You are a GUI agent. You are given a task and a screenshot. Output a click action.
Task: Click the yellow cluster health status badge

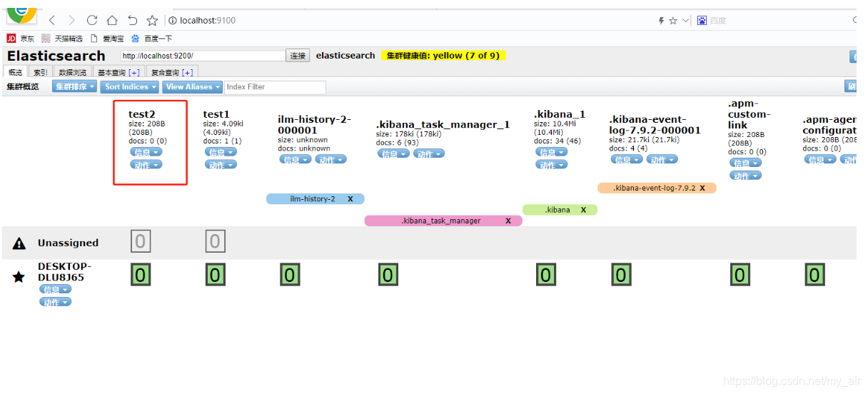coord(443,55)
